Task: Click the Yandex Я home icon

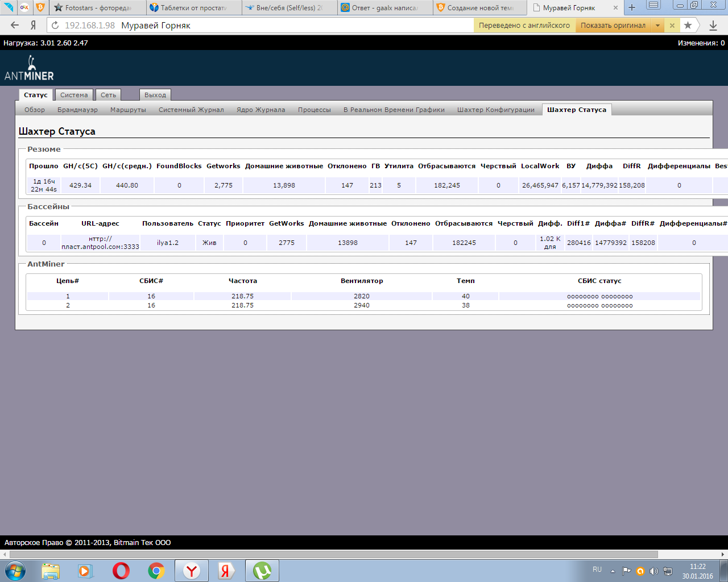Action: pyautogui.click(x=34, y=25)
